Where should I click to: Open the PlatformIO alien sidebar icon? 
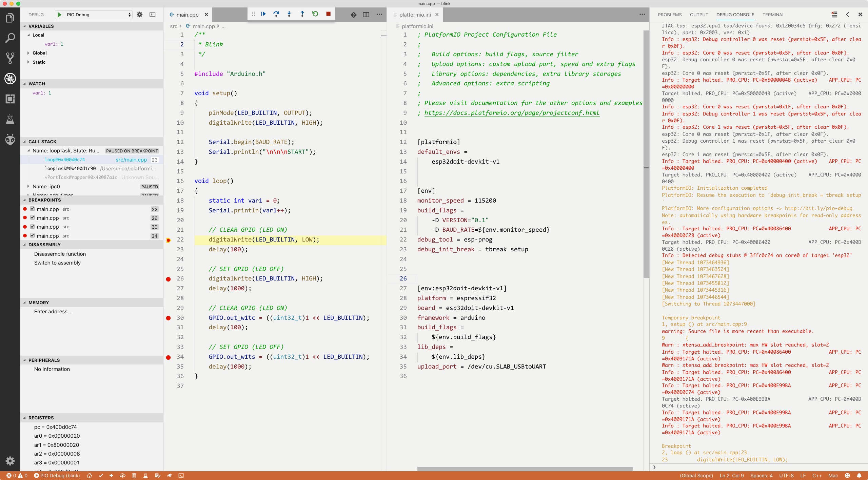pyautogui.click(x=10, y=139)
